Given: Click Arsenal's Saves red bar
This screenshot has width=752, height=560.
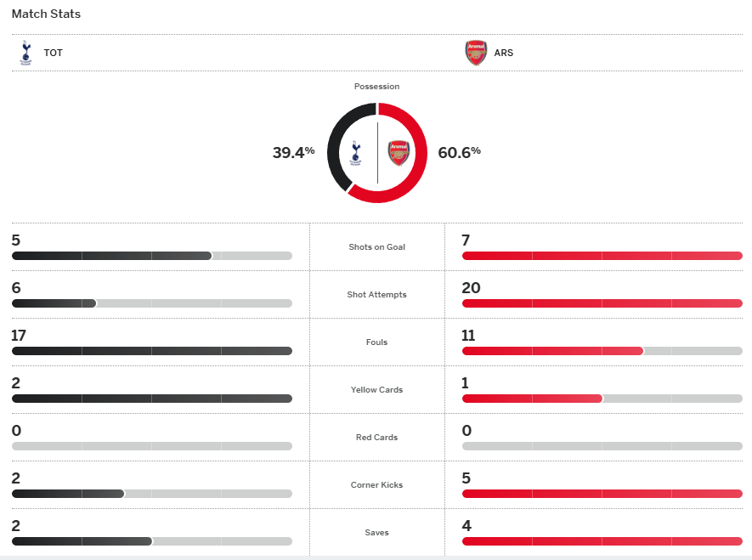Looking at the screenshot, I should [602, 541].
